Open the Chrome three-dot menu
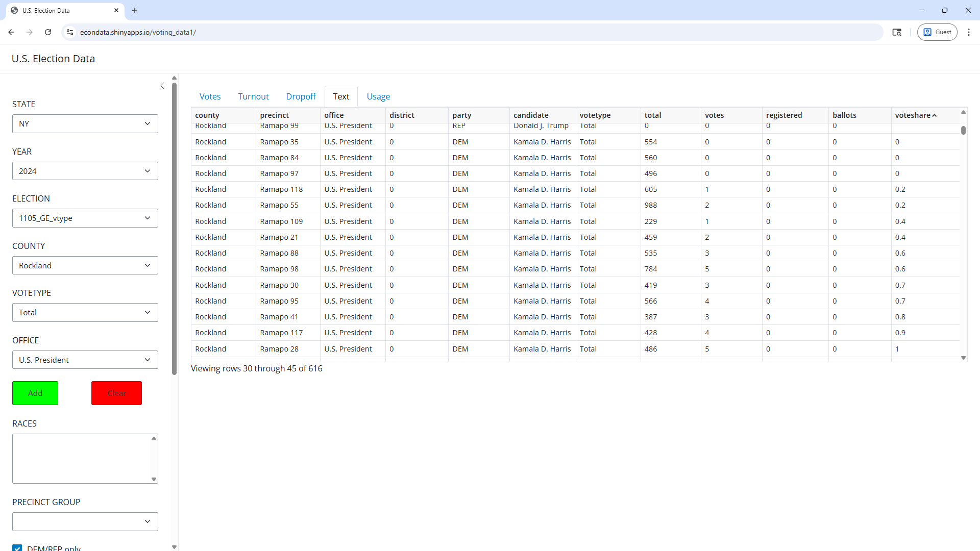The height and width of the screenshot is (551, 980). (968, 32)
